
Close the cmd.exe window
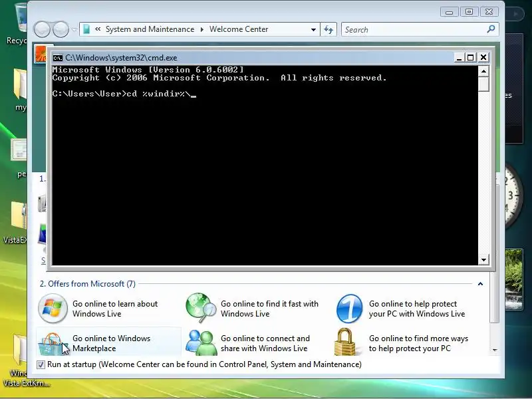pos(483,58)
